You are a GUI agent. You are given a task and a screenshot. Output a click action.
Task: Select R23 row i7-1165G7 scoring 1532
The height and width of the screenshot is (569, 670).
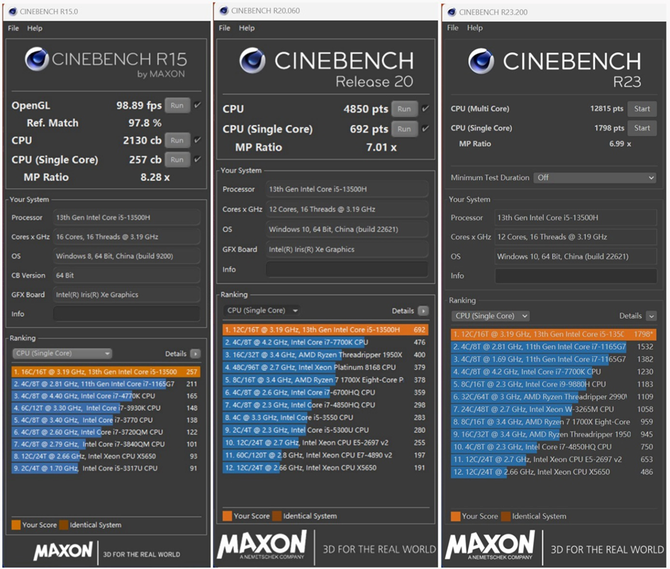point(553,347)
